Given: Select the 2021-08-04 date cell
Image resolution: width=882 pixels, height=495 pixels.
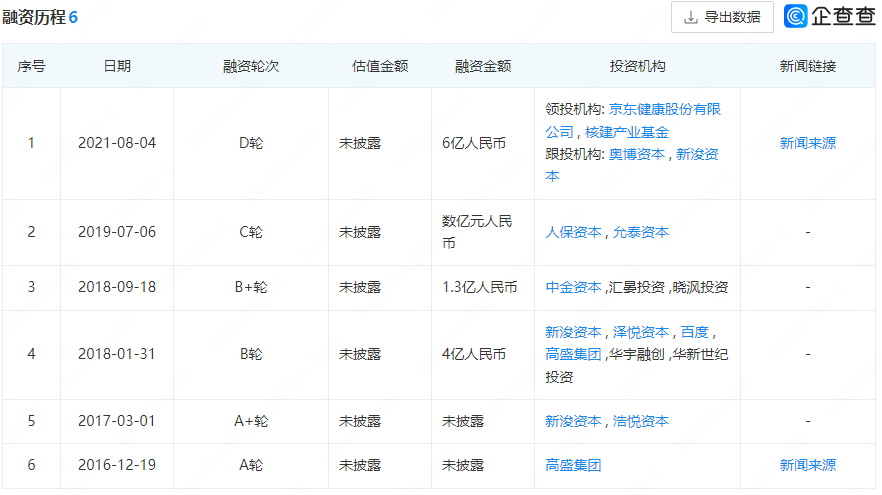Looking at the screenshot, I should tap(117, 143).
